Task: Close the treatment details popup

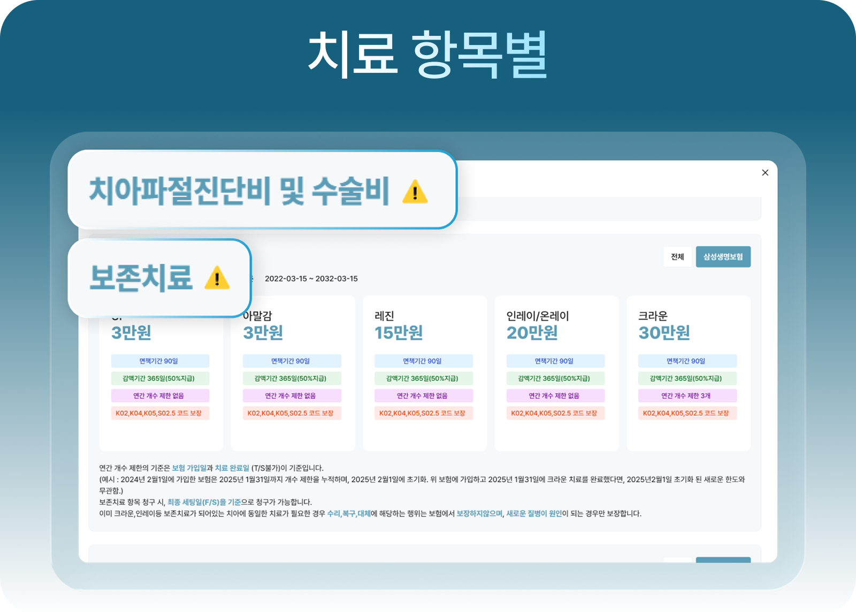Action: 765,172
